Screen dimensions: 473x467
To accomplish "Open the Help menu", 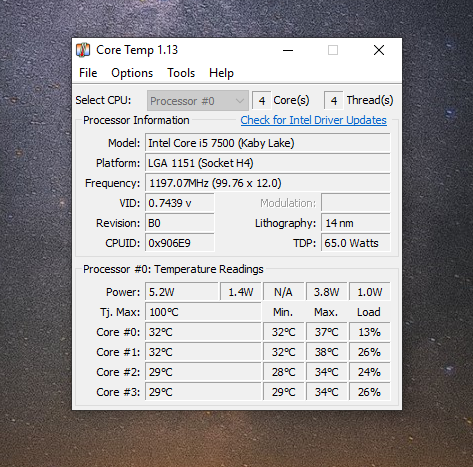I will pyautogui.click(x=221, y=73).
